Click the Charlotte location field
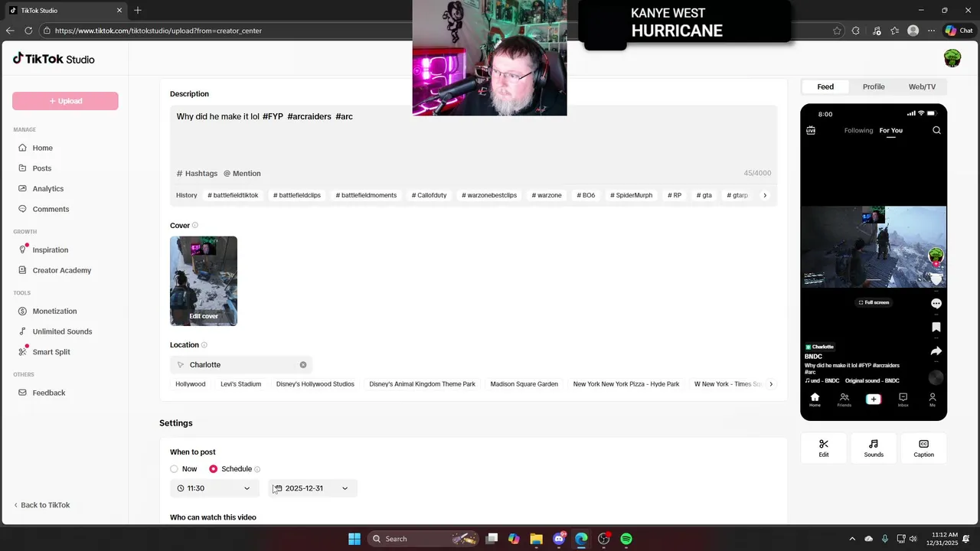Viewport: 980px width, 551px height. (240, 365)
